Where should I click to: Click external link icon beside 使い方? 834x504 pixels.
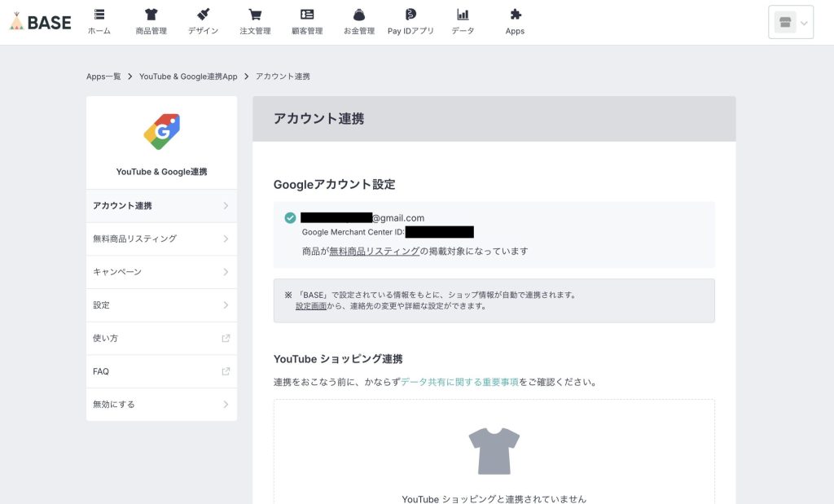[226, 338]
